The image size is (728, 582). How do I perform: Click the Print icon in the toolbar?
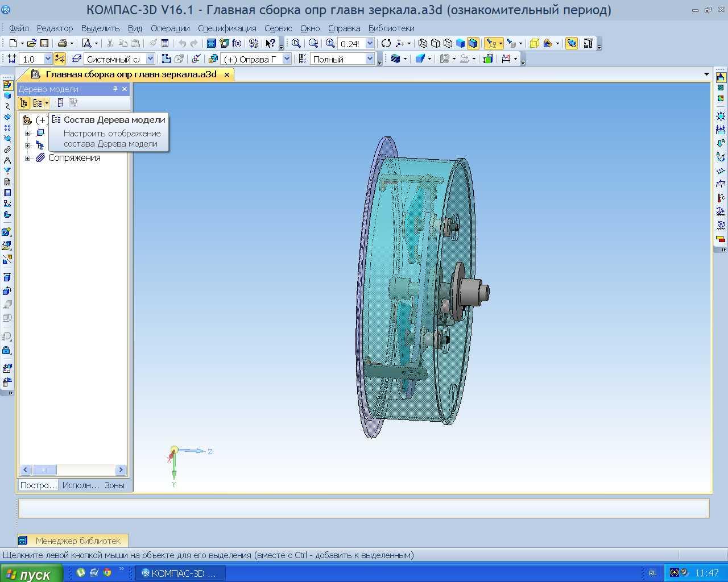62,43
